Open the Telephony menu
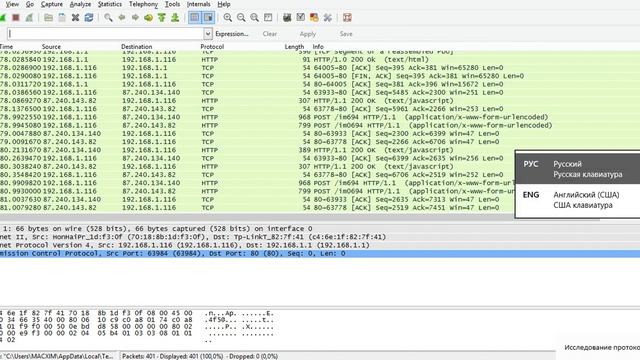This screenshot has width=640, height=360. pos(143,4)
